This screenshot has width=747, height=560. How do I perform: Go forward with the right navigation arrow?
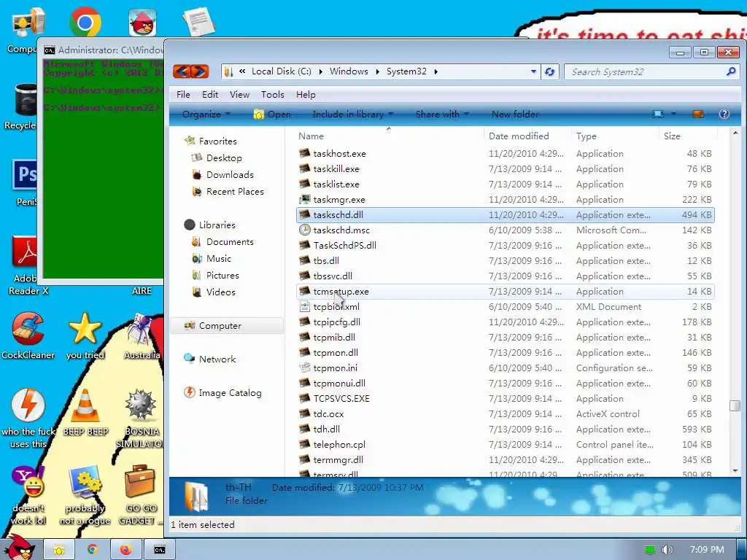(200, 71)
